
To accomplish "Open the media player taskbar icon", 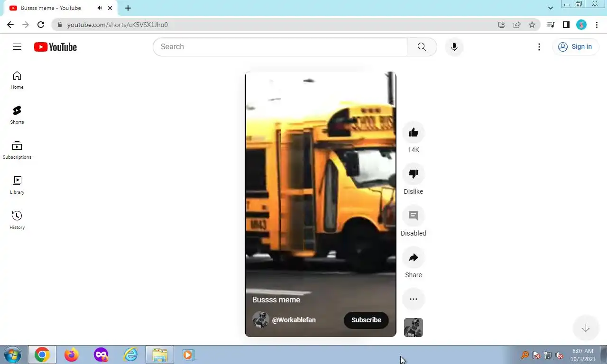I will (188, 355).
